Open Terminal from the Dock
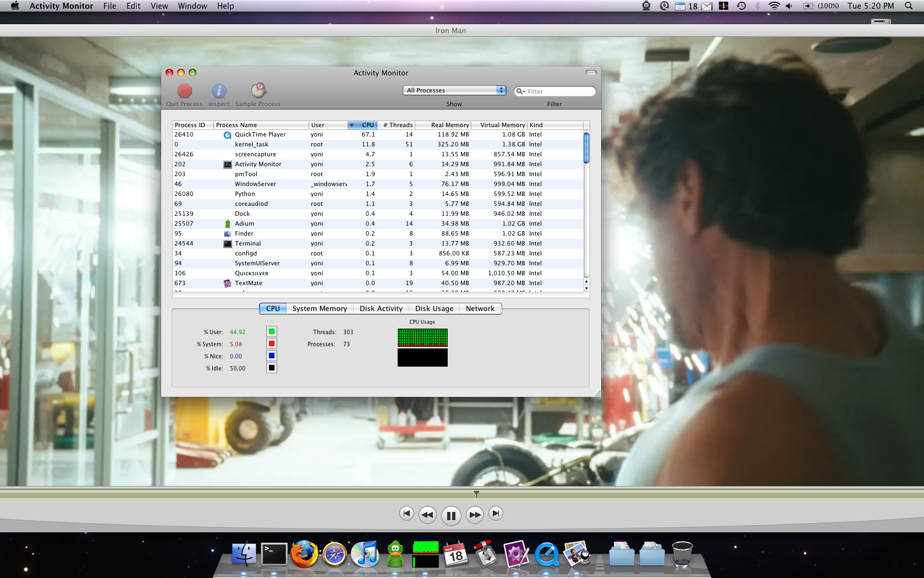This screenshot has height=578, width=924. pos(274,554)
